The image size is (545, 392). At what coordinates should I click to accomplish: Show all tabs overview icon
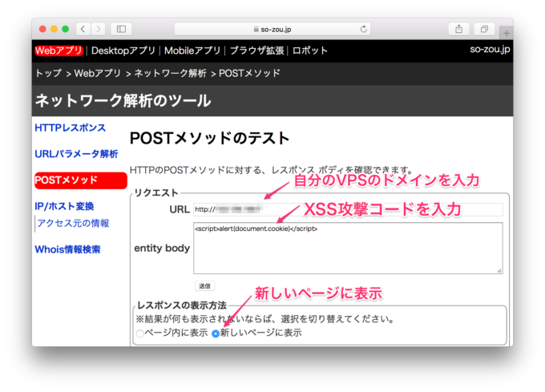(484, 29)
